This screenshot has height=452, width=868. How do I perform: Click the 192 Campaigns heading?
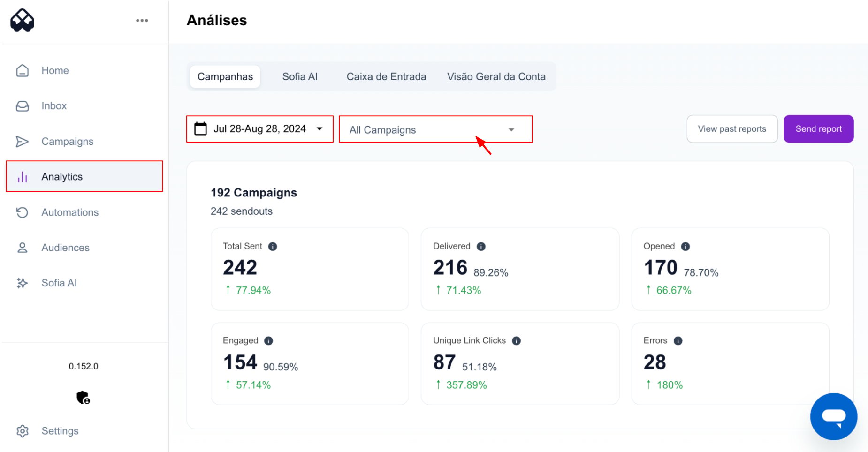pyautogui.click(x=254, y=193)
